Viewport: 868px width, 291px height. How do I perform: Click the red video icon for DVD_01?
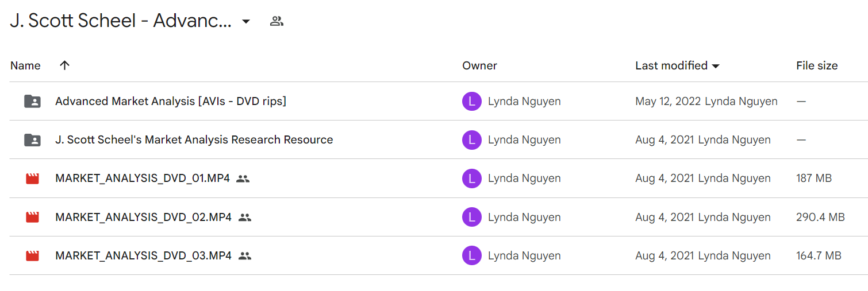(x=32, y=179)
